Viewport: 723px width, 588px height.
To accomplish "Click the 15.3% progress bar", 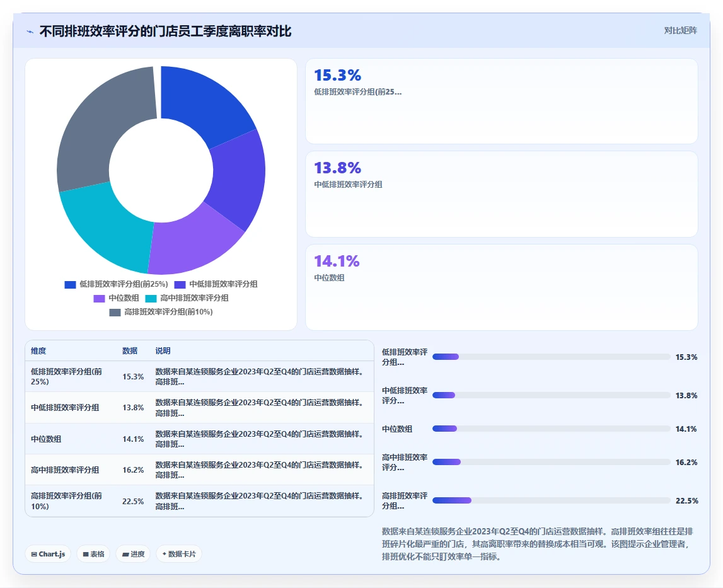I will click(x=551, y=357).
